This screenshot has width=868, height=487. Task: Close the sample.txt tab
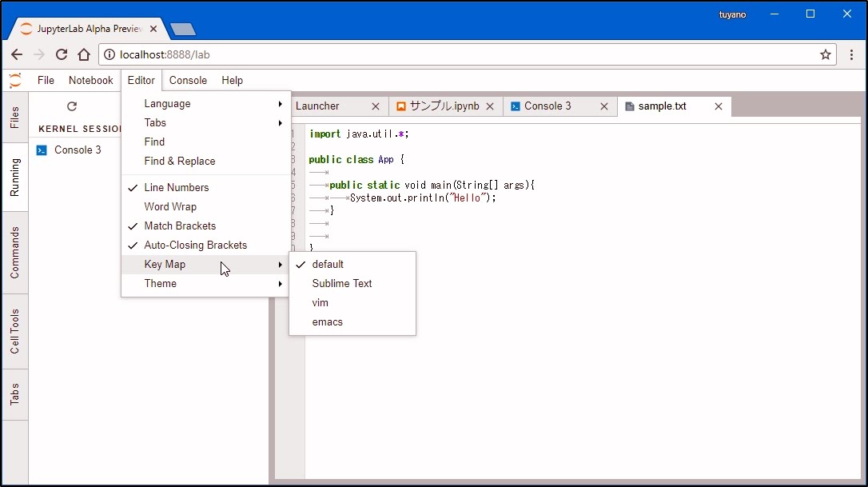click(719, 106)
